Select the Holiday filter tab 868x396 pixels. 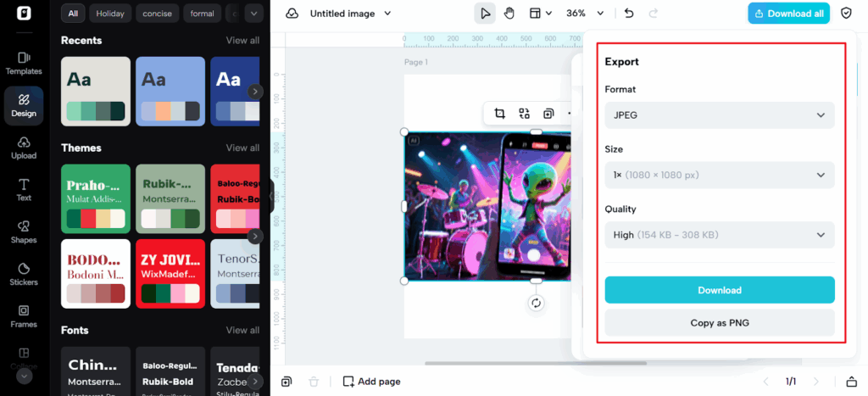pyautogui.click(x=109, y=14)
